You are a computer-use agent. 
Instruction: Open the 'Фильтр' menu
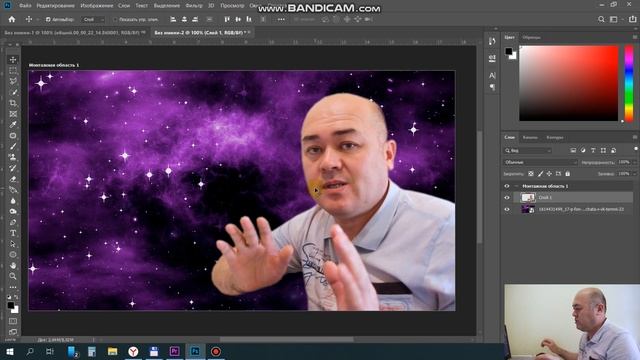pyautogui.click(x=193, y=6)
